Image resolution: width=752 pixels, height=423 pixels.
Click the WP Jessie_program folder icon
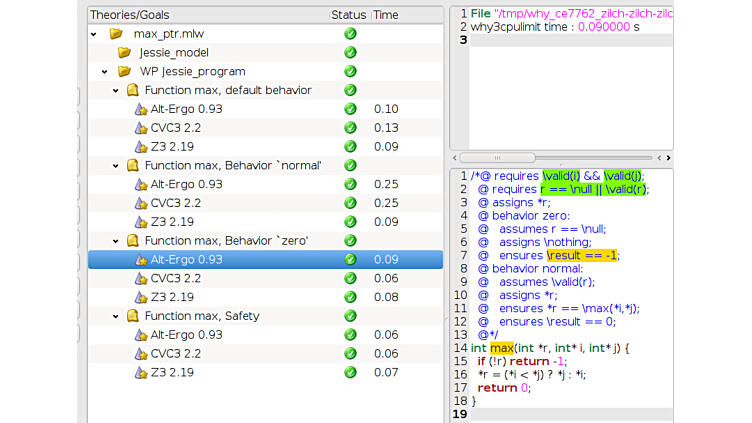[125, 71]
